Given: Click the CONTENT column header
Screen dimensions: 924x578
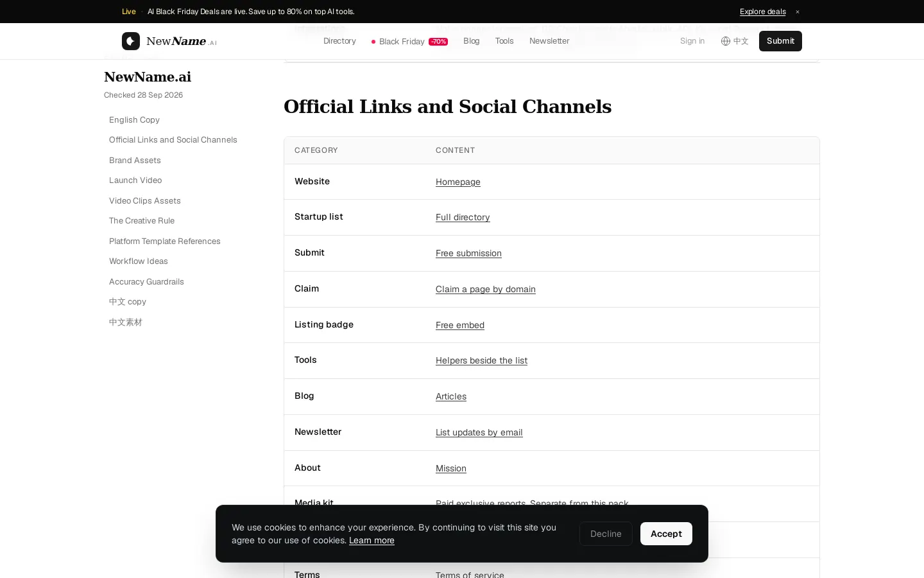Looking at the screenshot, I should 456,150.
